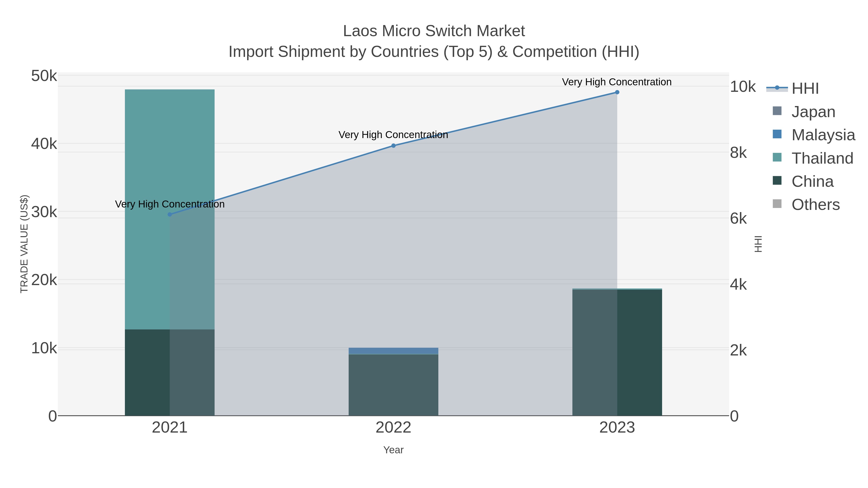Click the 50k left axis tick
This screenshot has width=868, height=488.
[44, 76]
